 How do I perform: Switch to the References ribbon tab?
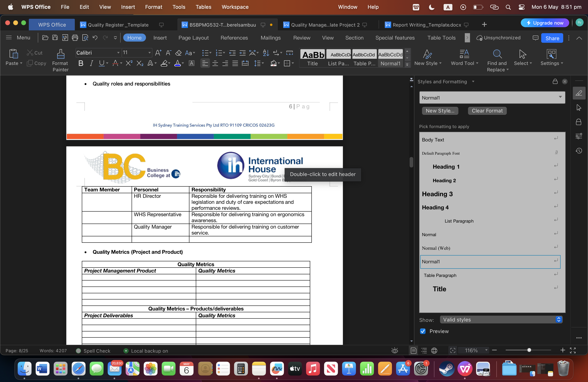[x=234, y=38]
